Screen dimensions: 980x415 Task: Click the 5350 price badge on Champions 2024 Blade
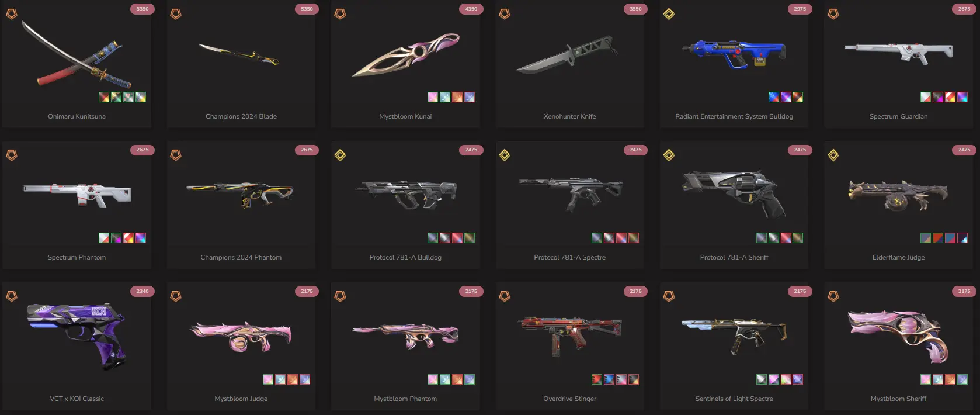point(307,9)
